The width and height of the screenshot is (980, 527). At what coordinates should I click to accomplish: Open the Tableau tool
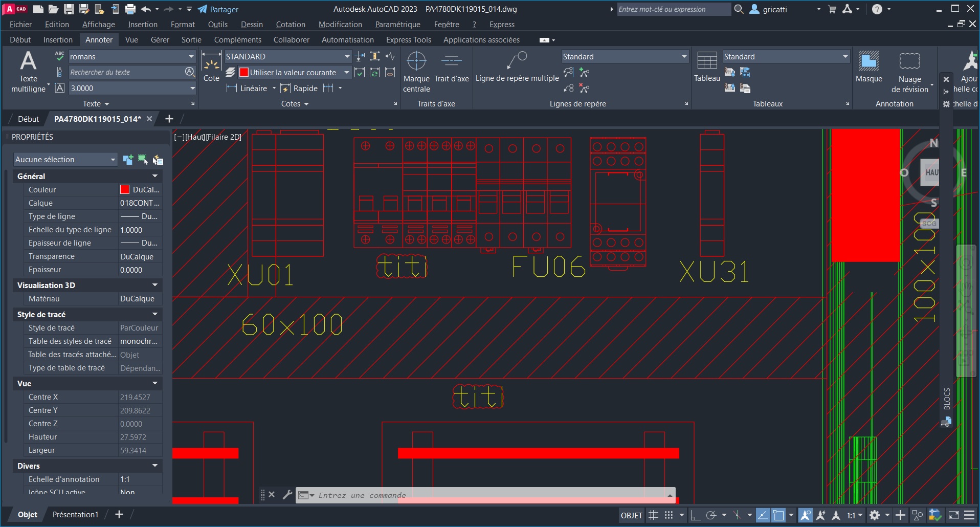click(x=706, y=69)
